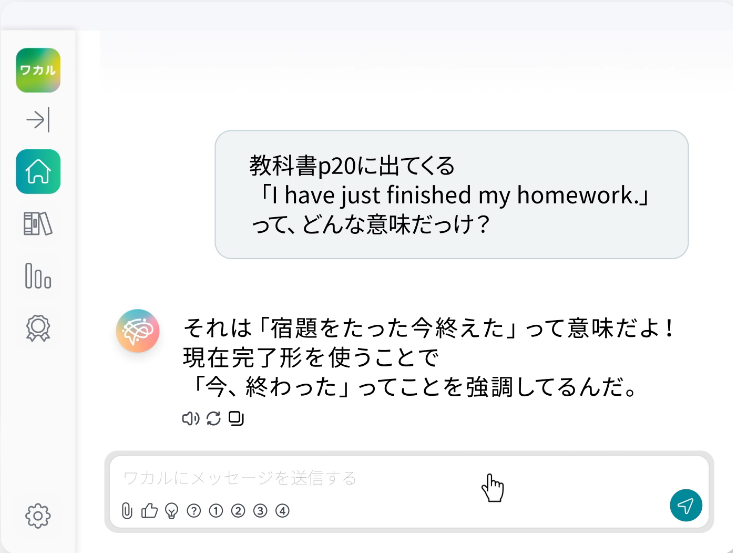Screen dimensions: 733x553
Task: Expand the sidebar with the arrow icon
Action: [x=38, y=121]
